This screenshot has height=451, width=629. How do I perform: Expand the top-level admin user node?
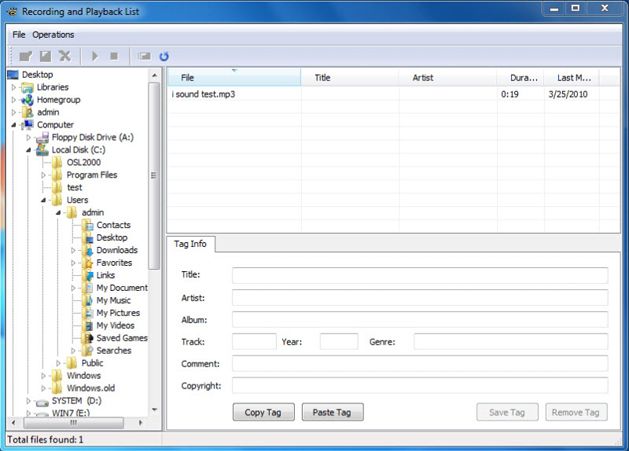[14, 112]
